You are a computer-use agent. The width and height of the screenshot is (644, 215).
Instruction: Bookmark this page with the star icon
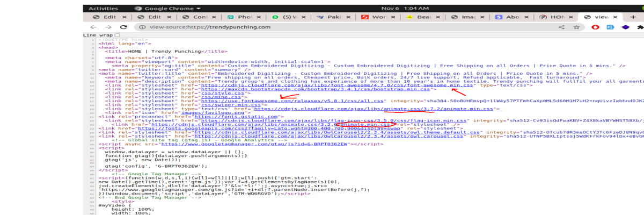point(576,27)
